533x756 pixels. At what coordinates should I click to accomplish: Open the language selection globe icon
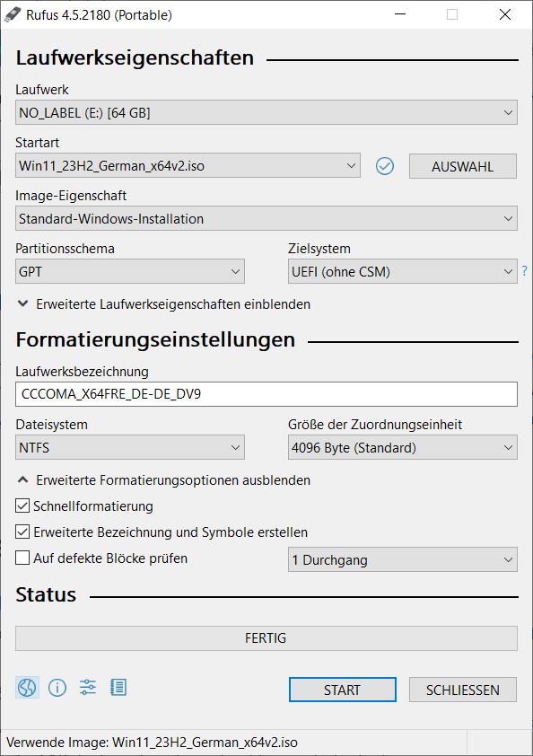click(27, 687)
